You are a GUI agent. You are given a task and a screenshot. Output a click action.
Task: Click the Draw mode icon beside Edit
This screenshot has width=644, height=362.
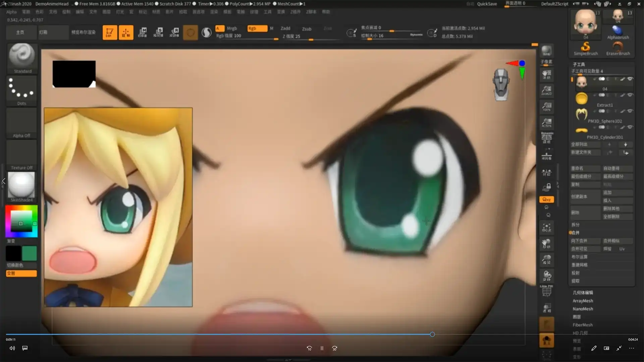pos(126,33)
